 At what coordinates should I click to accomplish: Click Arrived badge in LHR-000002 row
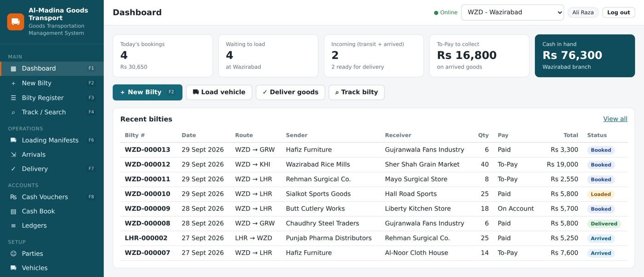click(x=601, y=238)
